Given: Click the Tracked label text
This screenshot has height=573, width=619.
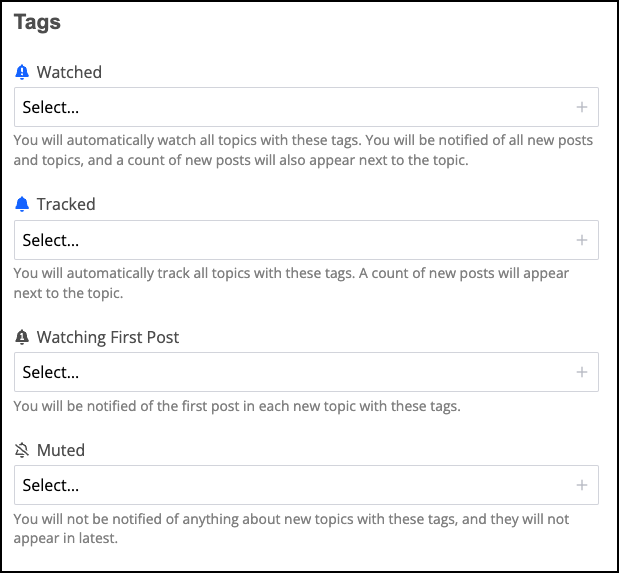Looking at the screenshot, I should coord(66,204).
